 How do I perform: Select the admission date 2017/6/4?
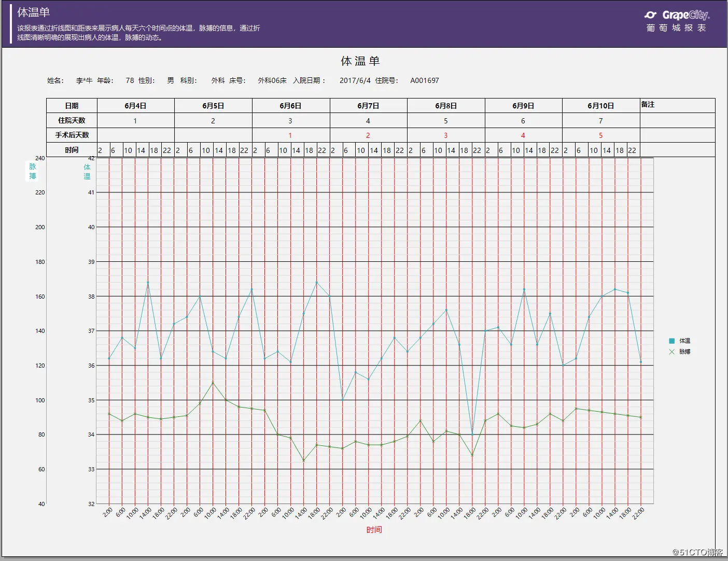(x=355, y=80)
